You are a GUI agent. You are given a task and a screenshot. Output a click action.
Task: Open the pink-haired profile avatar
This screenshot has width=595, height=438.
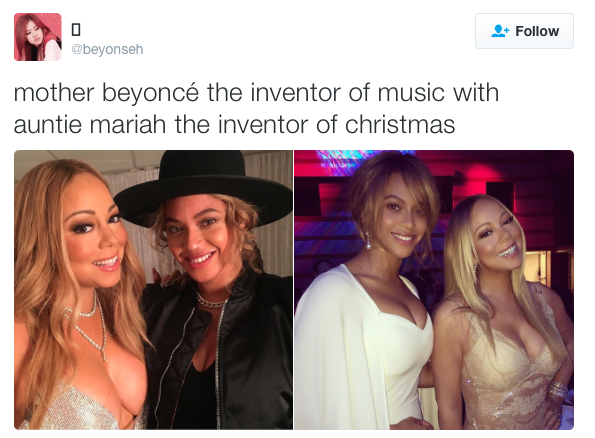(38, 37)
